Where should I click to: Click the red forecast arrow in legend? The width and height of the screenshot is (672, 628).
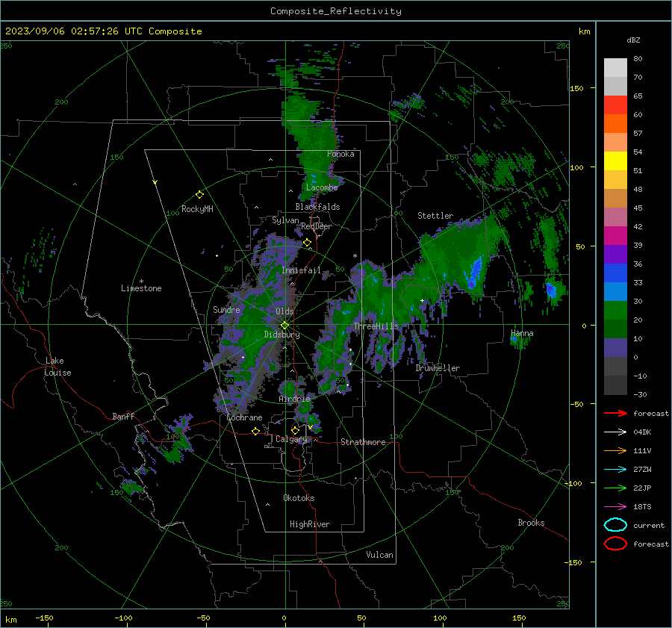click(615, 413)
